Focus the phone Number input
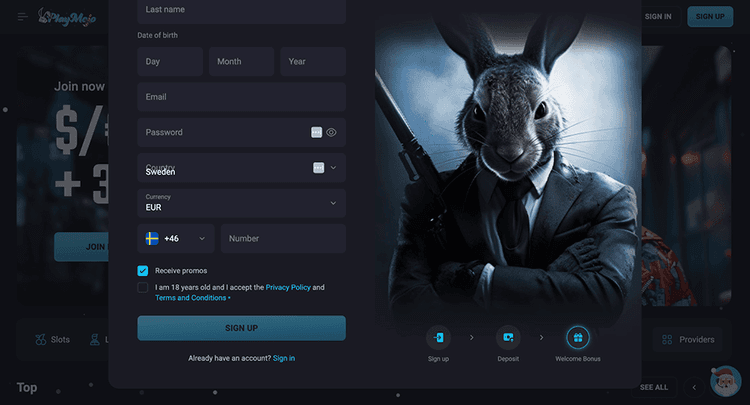750x405 pixels. [x=283, y=238]
